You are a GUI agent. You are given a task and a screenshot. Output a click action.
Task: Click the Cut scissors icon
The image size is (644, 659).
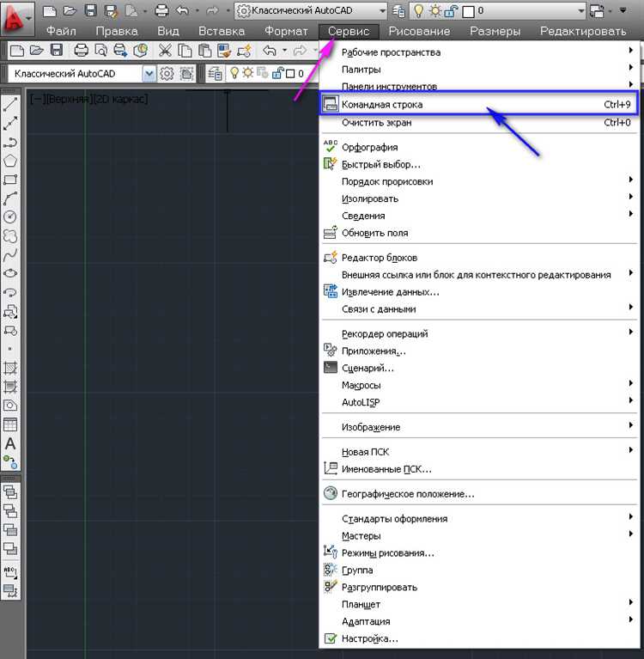165,51
